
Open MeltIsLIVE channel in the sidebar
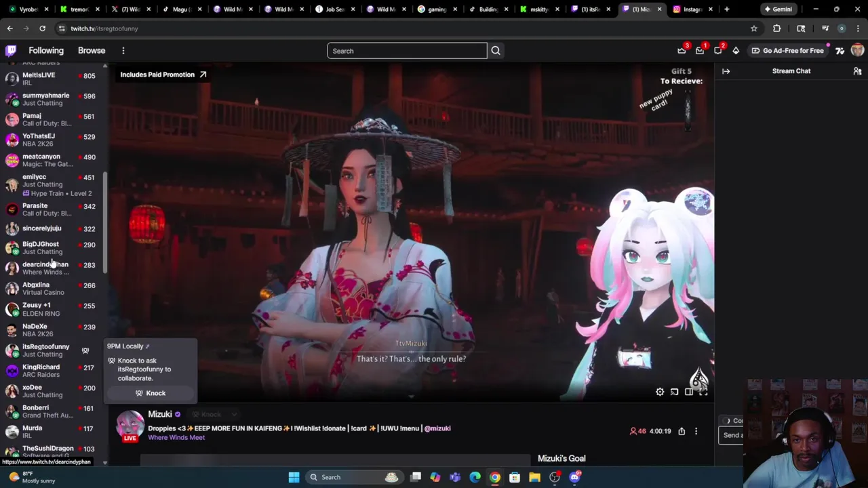click(53, 79)
